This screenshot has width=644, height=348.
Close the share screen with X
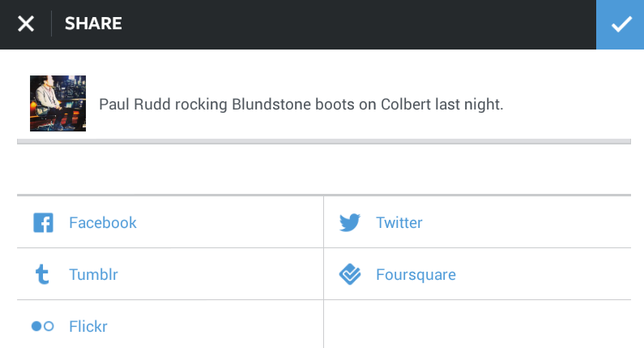26,24
